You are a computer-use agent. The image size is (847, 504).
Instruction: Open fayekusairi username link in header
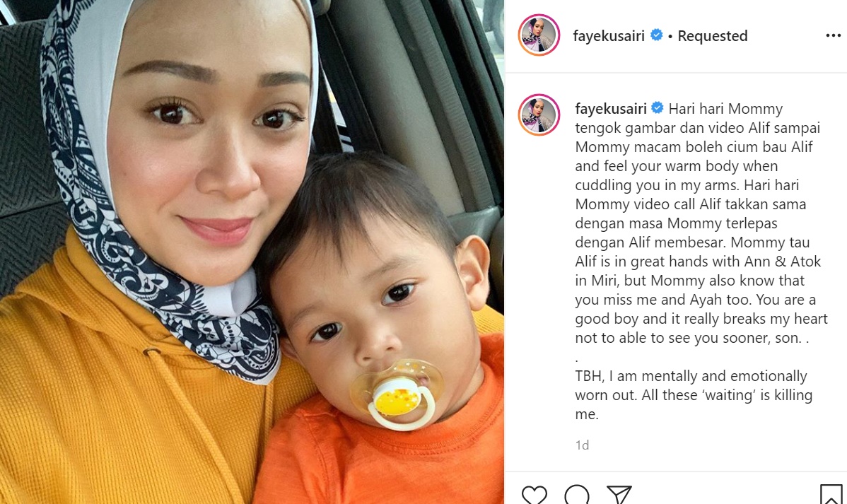click(x=608, y=36)
